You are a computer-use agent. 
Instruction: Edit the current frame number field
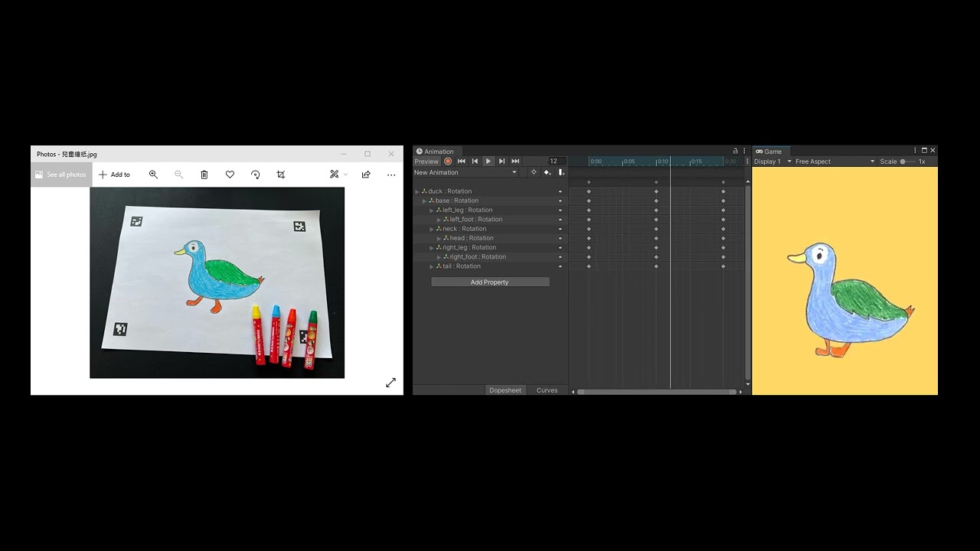557,161
